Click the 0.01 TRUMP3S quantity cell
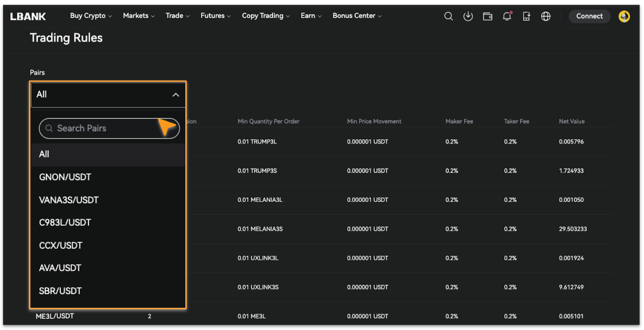 point(257,171)
